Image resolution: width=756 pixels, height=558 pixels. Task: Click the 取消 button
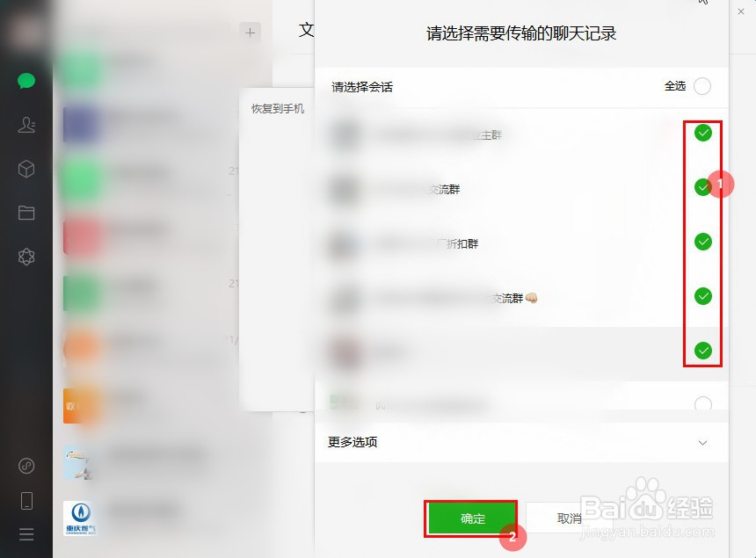(x=569, y=518)
